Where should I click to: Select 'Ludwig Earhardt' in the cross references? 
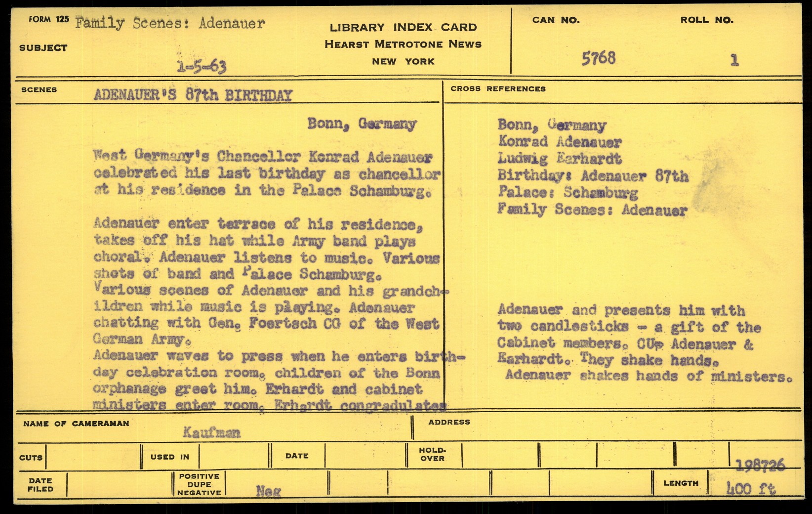(559, 159)
